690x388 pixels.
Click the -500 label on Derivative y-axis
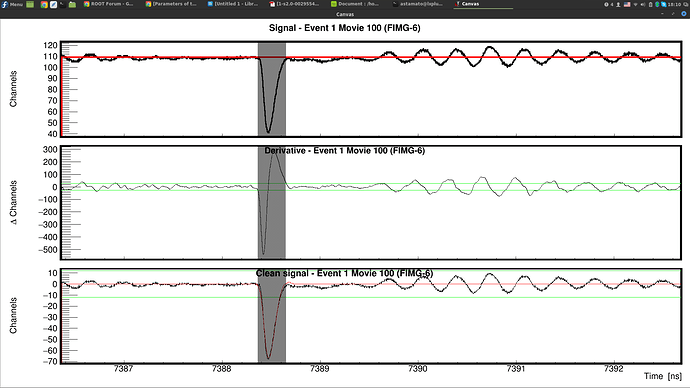coord(48,250)
